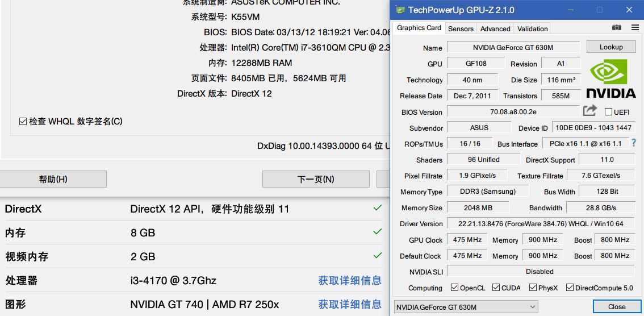
Task: Click the NVIDIA logo in GPU-Z
Action: [x=610, y=78]
